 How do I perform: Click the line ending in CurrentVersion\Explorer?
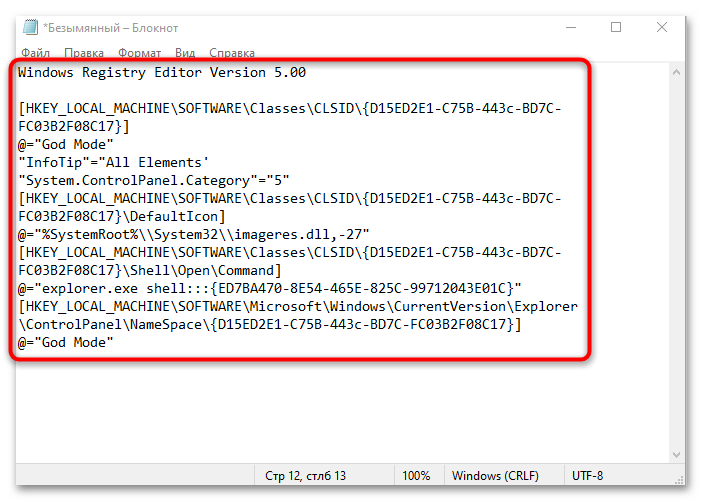pyautogui.click(x=298, y=306)
